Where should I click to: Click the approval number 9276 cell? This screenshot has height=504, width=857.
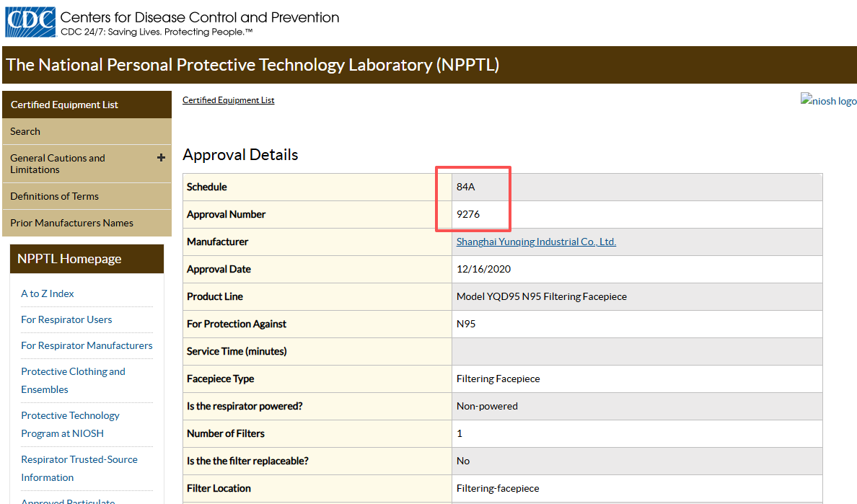tap(637, 214)
